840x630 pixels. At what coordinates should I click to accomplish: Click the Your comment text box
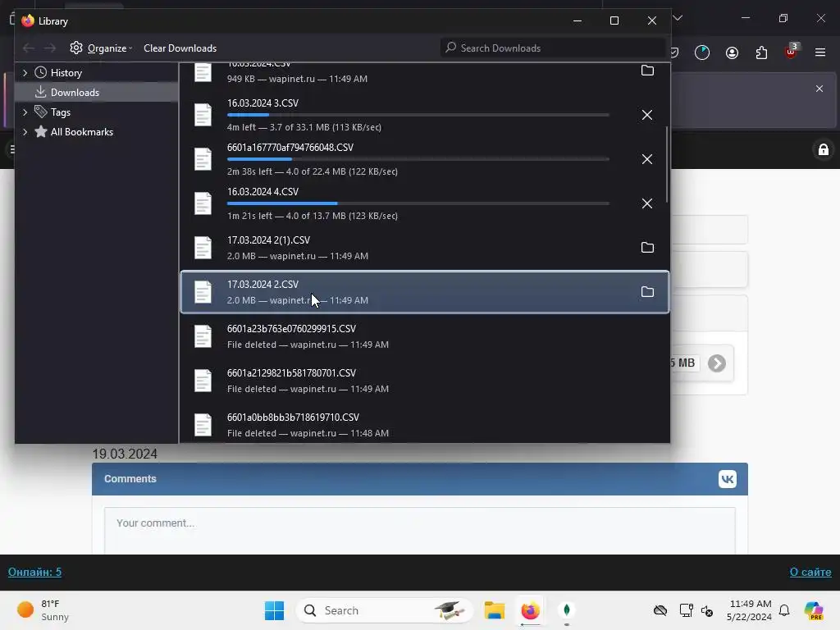tap(419, 531)
